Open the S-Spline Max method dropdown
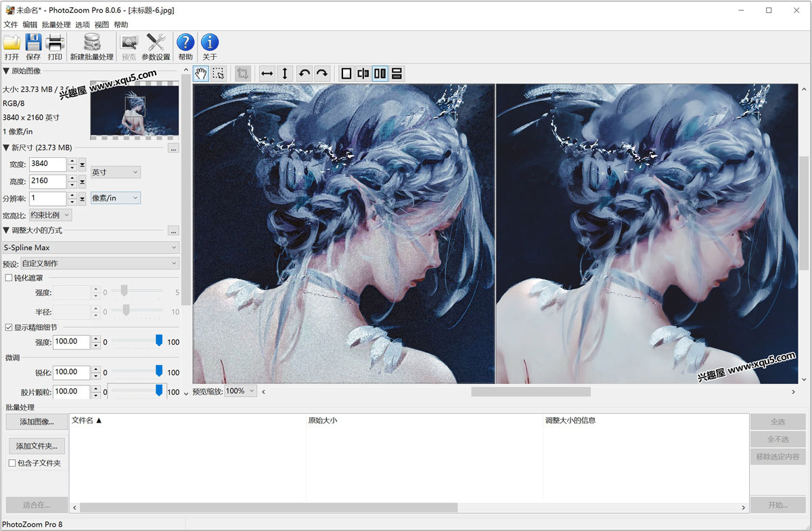812x531 pixels. (x=90, y=248)
